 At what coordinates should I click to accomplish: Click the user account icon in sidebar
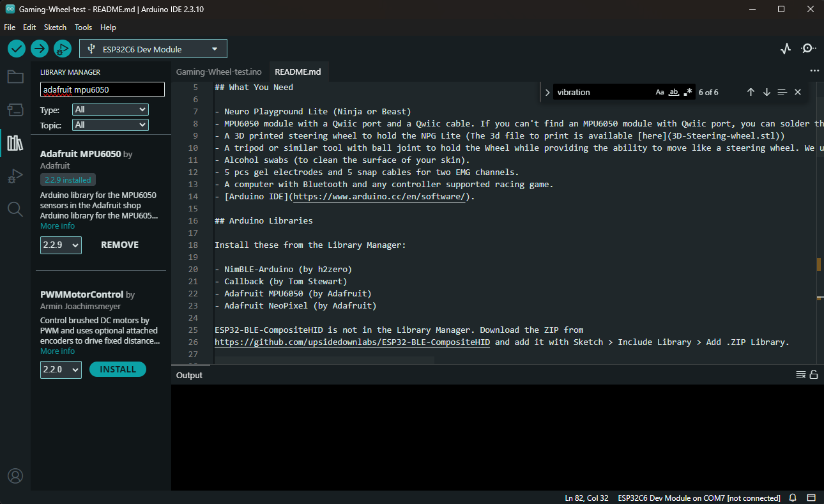click(15, 476)
